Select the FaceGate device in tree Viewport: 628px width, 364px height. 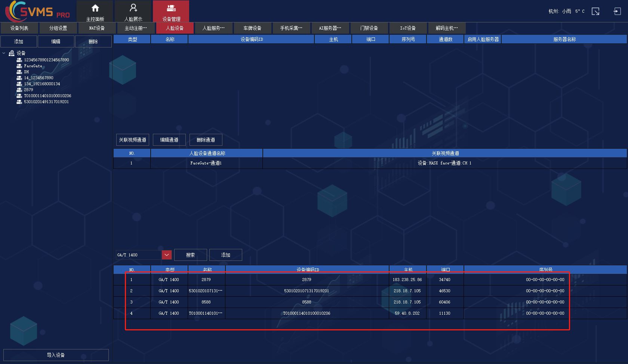(33, 66)
